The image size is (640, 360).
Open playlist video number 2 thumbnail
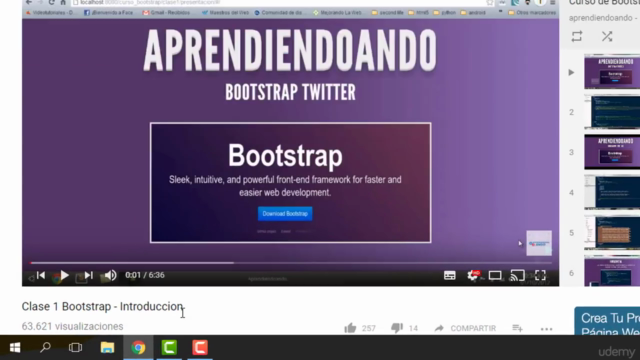coord(612,112)
